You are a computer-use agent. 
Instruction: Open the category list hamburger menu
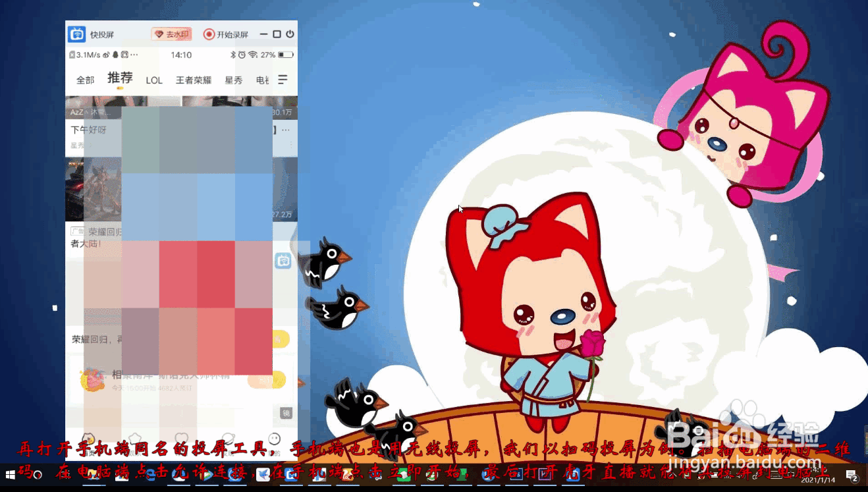283,80
